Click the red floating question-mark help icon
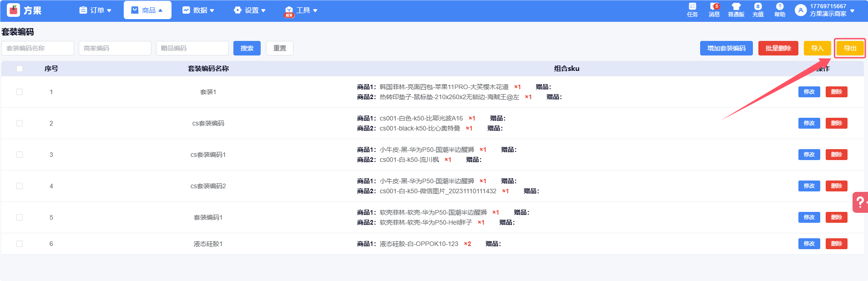This screenshot has height=281, width=868. tap(860, 202)
